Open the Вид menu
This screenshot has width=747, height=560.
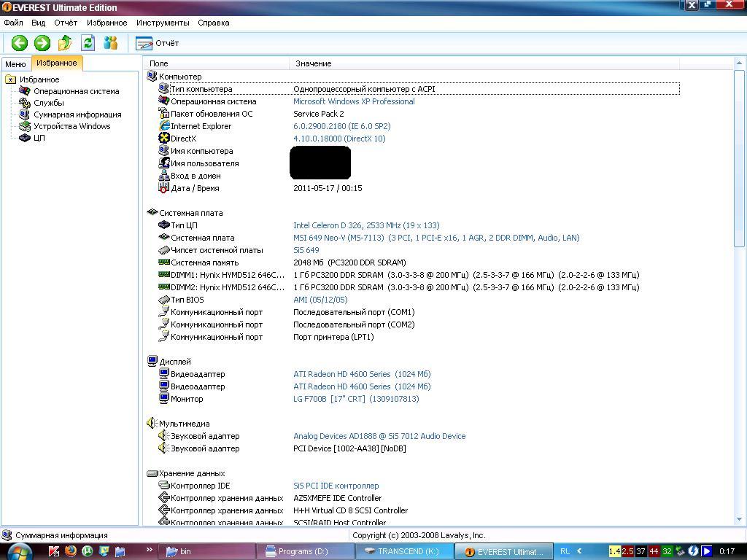click(x=38, y=23)
